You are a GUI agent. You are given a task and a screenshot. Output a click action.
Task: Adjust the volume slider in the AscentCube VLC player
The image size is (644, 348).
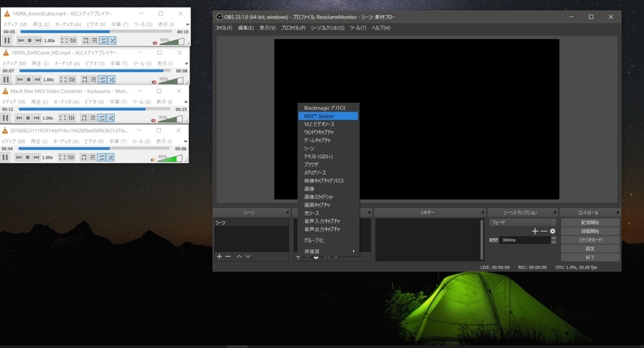(x=171, y=41)
